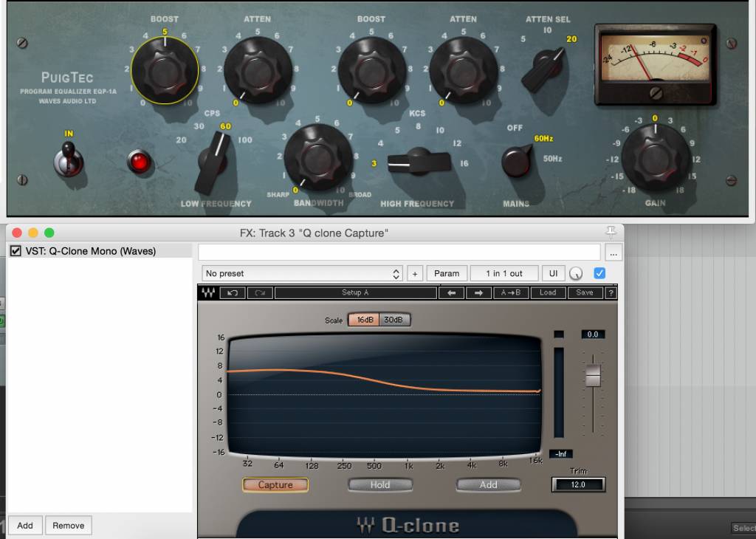
Task: Click the Add button in Q-Clone plugin
Action: point(488,484)
